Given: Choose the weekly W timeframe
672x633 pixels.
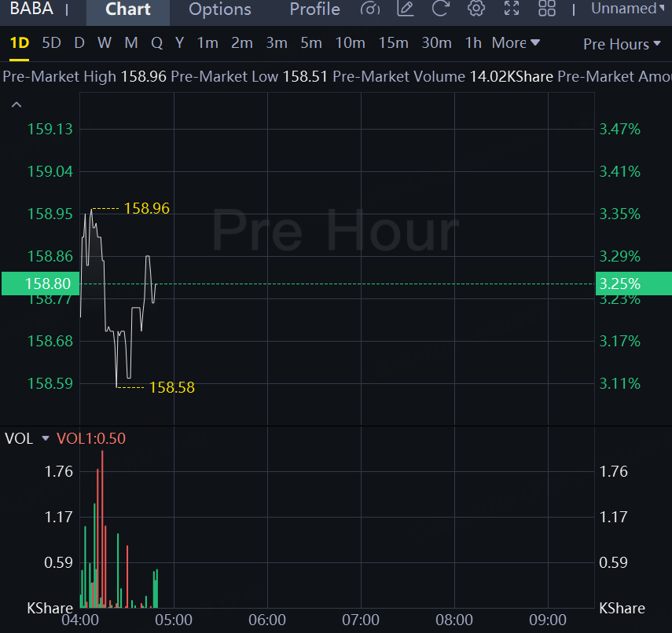Looking at the screenshot, I should [x=105, y=43].
